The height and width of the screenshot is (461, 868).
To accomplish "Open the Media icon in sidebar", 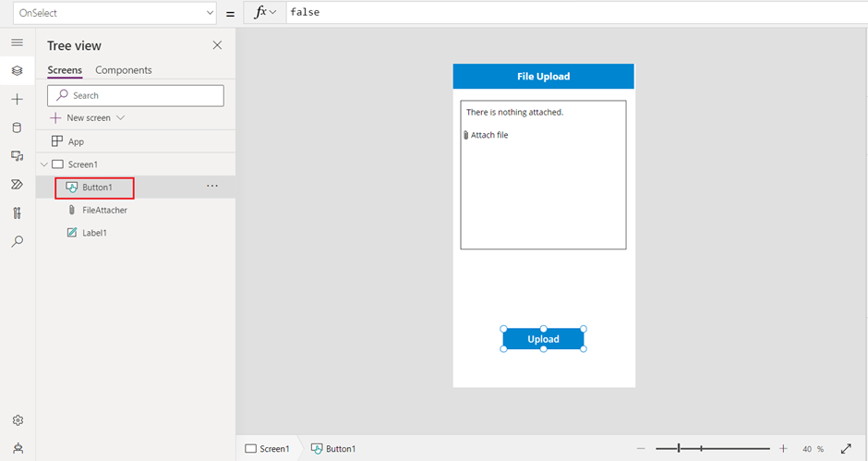I will tap(17, 156).
